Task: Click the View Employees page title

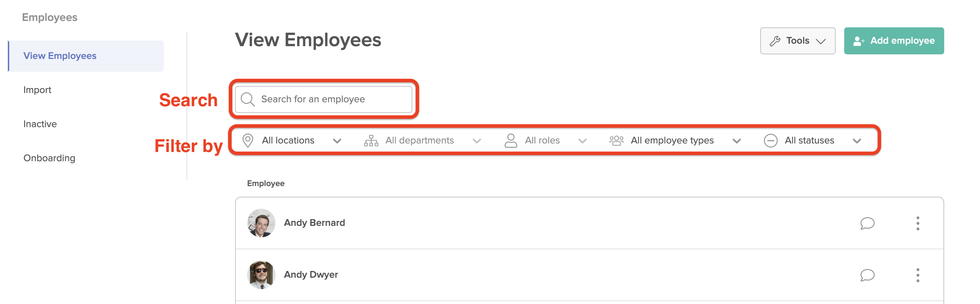Action: [x=308, y=40]
